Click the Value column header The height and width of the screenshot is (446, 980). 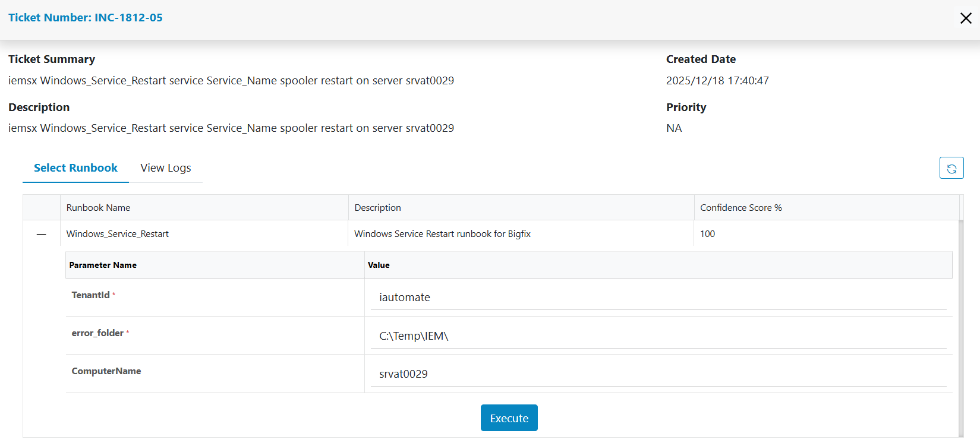379,265
